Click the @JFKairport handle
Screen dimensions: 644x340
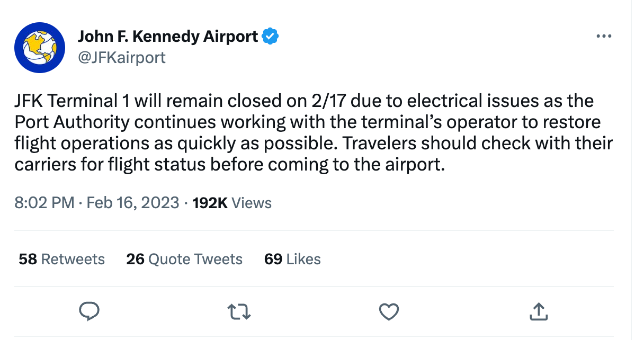(x=122, y=57)
